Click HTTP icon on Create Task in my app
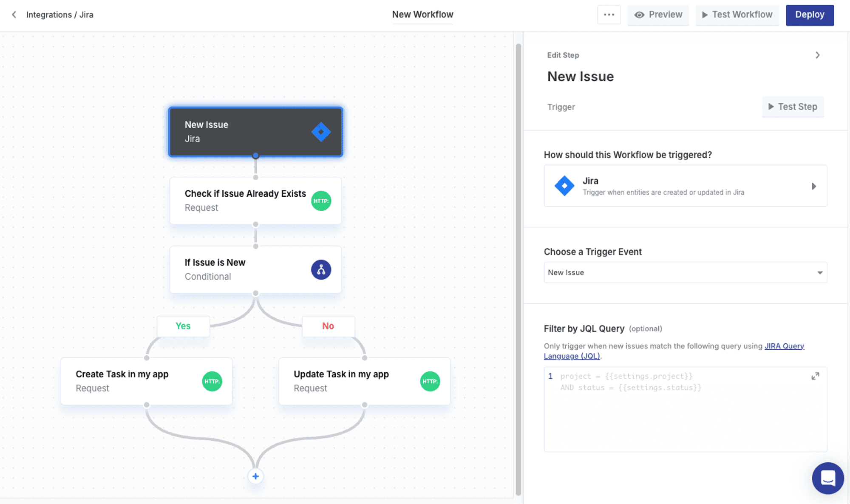Screen dimensions: 850x504 [212, 381]
